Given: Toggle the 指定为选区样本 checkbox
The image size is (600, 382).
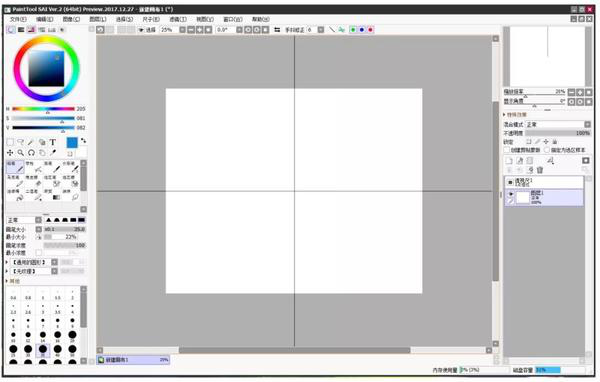Looking at the screenshot, I should 547,150.
